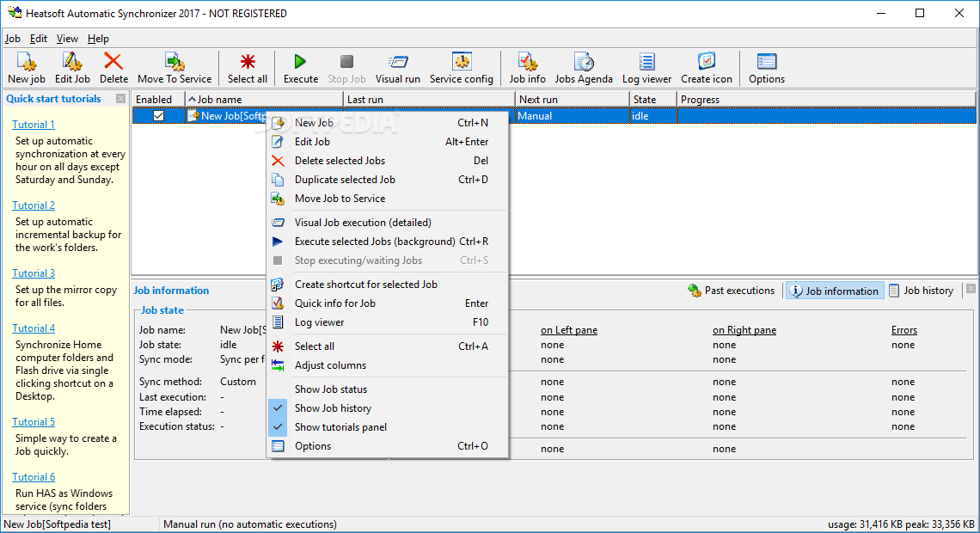This screenshot has height=533, width=980.
Task: Click the New job toolbar icon
Action: click(27, 68)
